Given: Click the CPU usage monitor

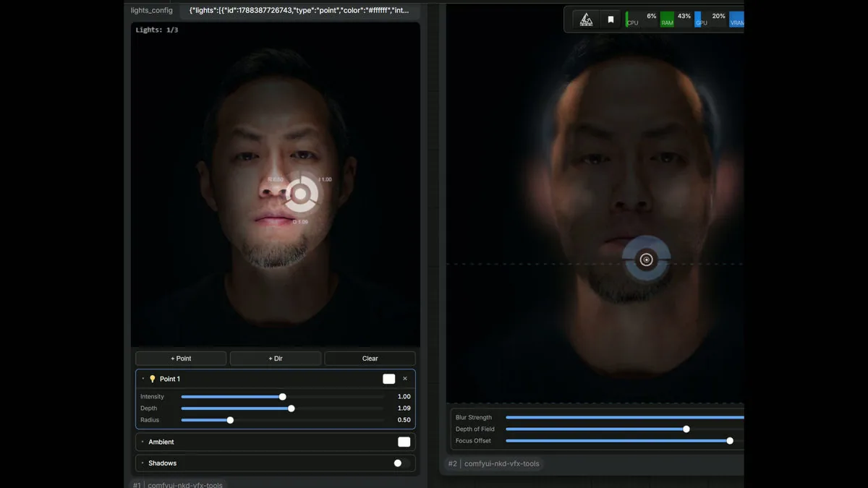Looking at the screenshot, I should [x=642, y=20].
